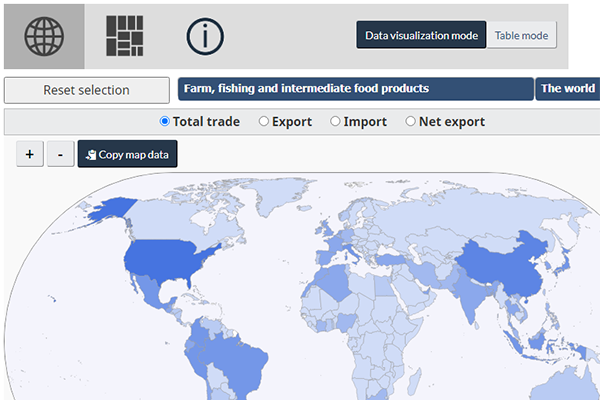
Task: Zoom in with the plus button
Action: (x=30, y=155)
